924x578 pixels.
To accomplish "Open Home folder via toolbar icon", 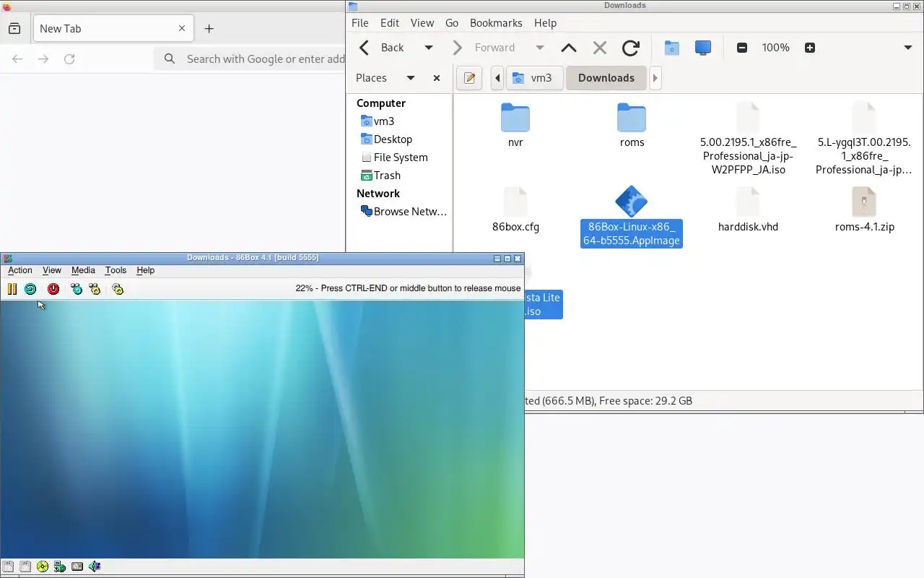I will point(672,48).
